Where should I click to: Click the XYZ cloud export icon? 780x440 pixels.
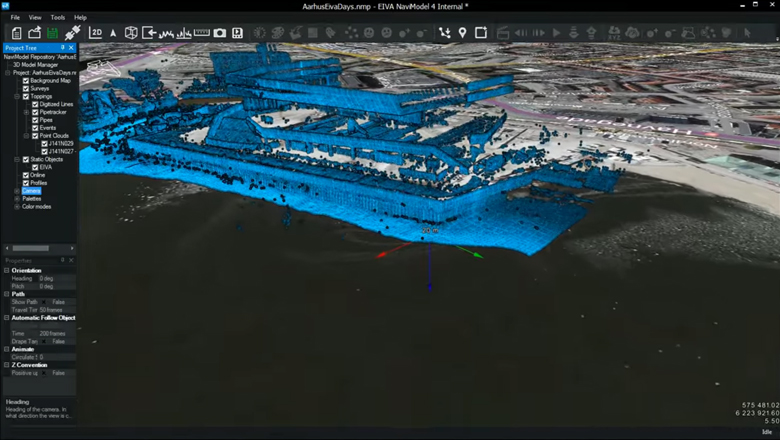coord(614,33)
